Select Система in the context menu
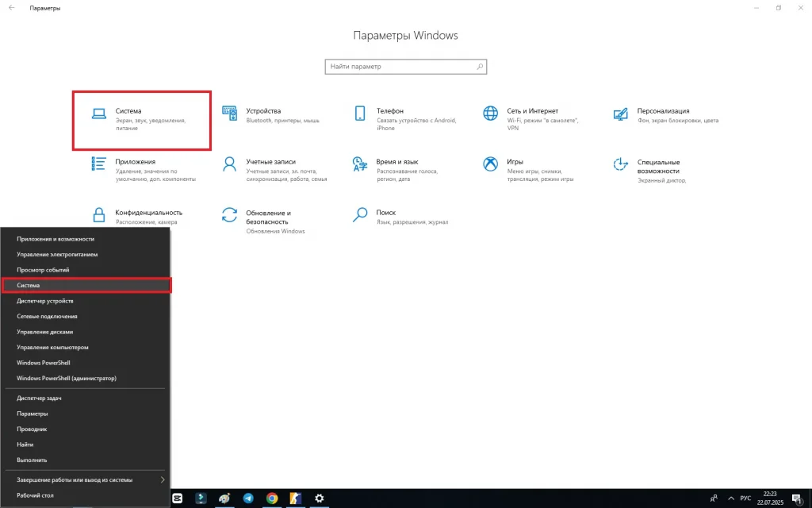812x508 pixels. point(86,285)
